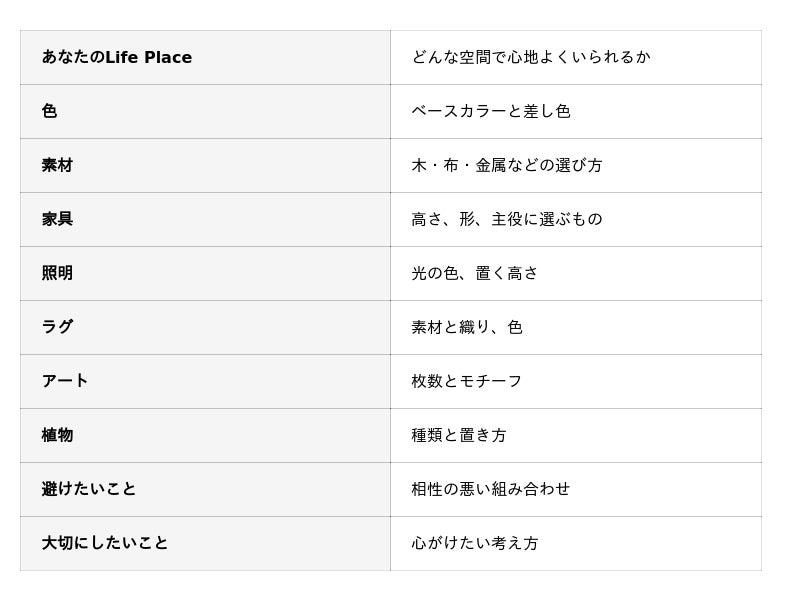Select the 光の色、置く高さ cell

coord(576,274)
